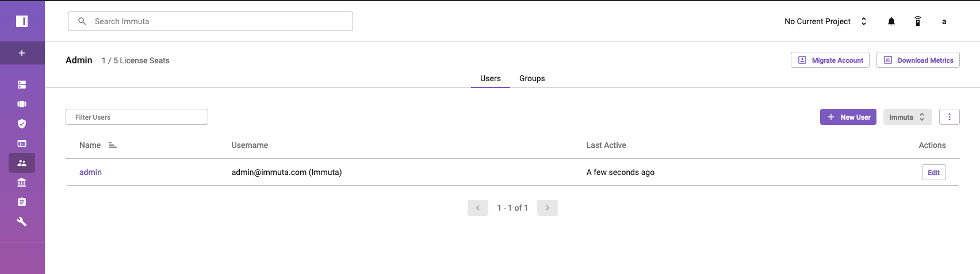The height and width of the screenshot is (274, 980).
Task: Select the Users tab
Action: click(491, 78)
